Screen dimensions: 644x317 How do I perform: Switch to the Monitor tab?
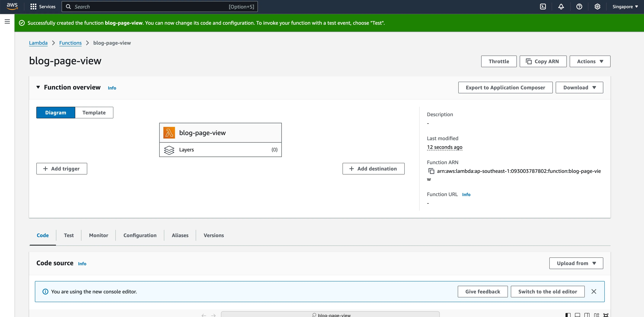[x=98, y=235]
